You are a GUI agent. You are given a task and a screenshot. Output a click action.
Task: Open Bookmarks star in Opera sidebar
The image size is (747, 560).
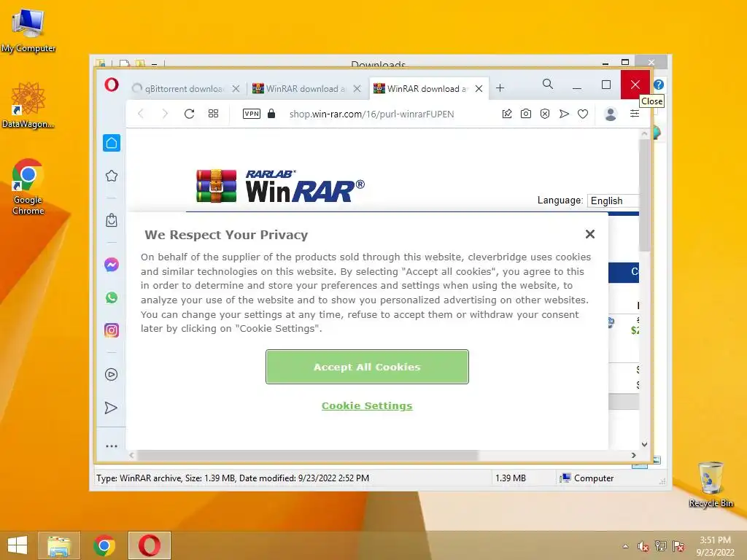[x=112, y=176]
